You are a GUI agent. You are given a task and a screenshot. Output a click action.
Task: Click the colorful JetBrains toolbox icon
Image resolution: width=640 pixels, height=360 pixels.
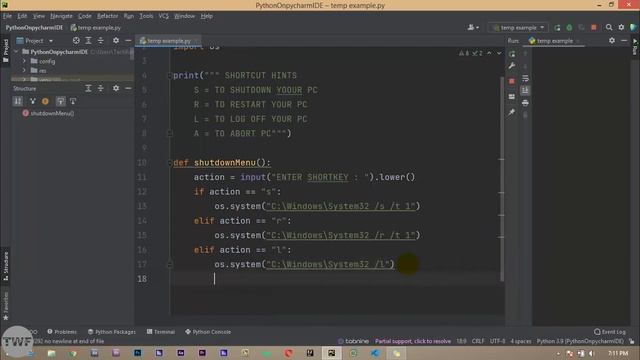[x=633, y=27]
